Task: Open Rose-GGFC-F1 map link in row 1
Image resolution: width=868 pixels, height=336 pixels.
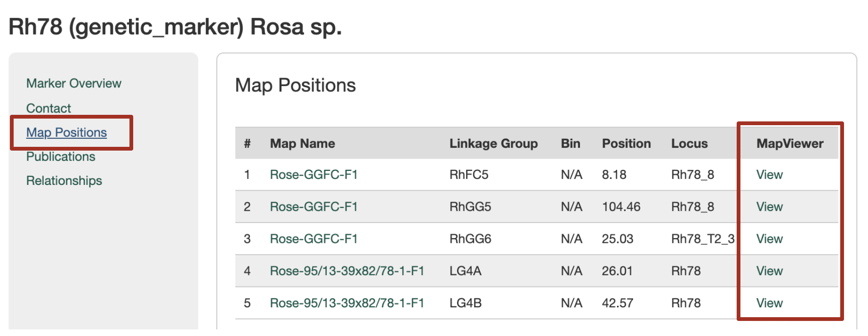Action: pyautogui.click(x=313, y=175)
